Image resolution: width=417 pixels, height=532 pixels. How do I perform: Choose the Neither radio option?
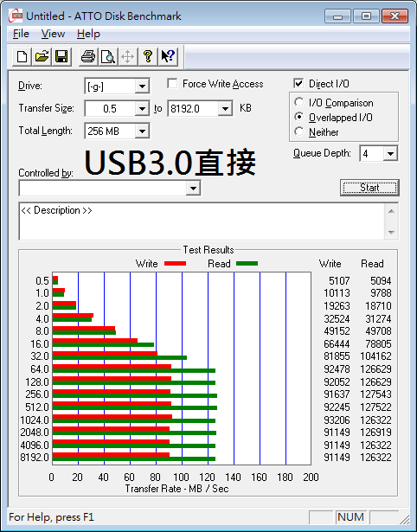(x=299, y=131)
